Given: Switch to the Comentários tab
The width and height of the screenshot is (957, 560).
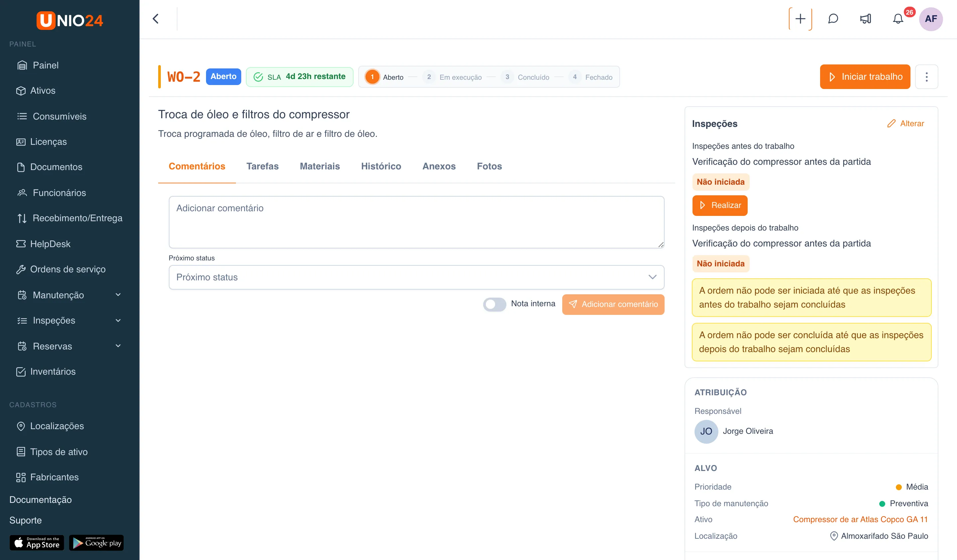Looking at the screenshot, I should click(x=197, y=167).
